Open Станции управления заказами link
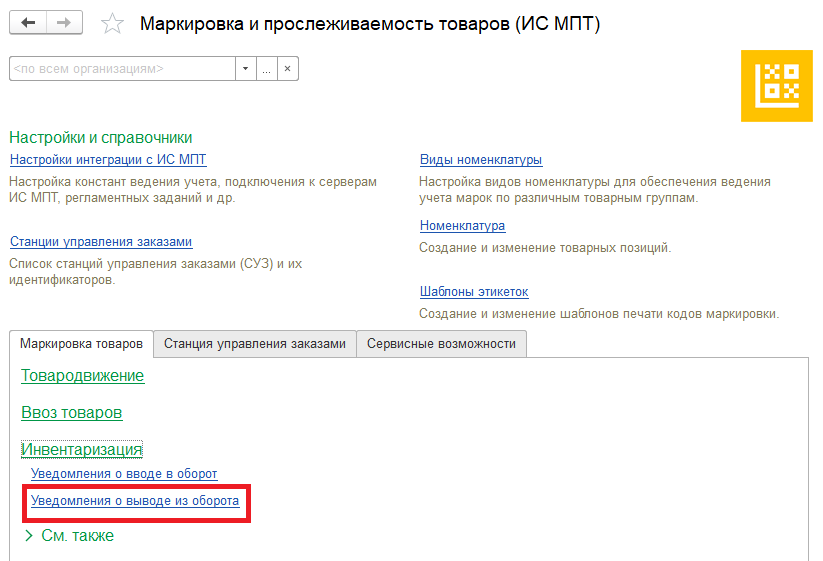 (x=101, y=242)
